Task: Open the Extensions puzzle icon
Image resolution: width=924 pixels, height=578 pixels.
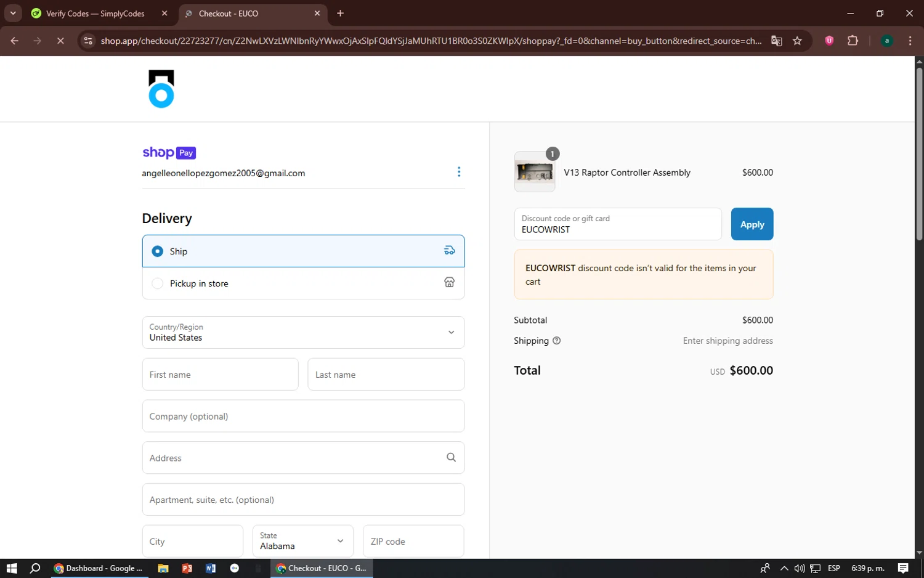Action: coord(853,41)
